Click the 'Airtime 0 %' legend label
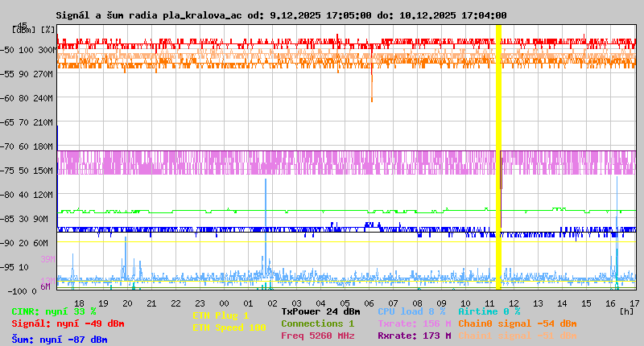The width and height of the screenshot is (644, 346). [489, 311]
